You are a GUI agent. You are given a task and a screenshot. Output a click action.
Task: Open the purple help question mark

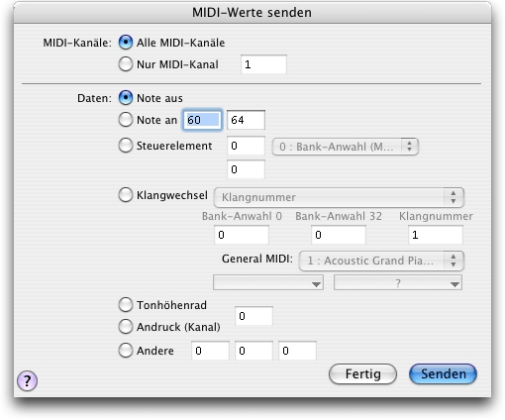(x=27, y=380)
